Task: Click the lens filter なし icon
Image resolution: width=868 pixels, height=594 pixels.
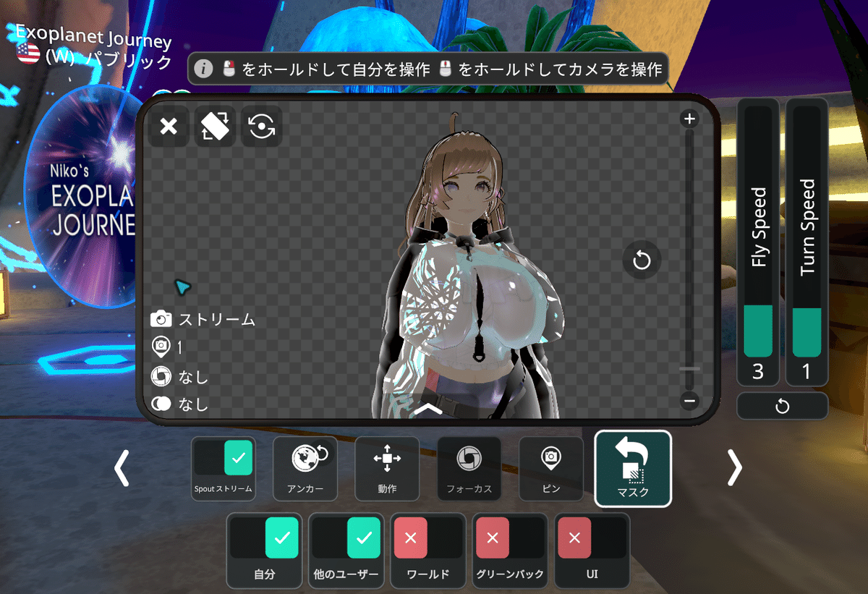Action: tap(161, 376)
